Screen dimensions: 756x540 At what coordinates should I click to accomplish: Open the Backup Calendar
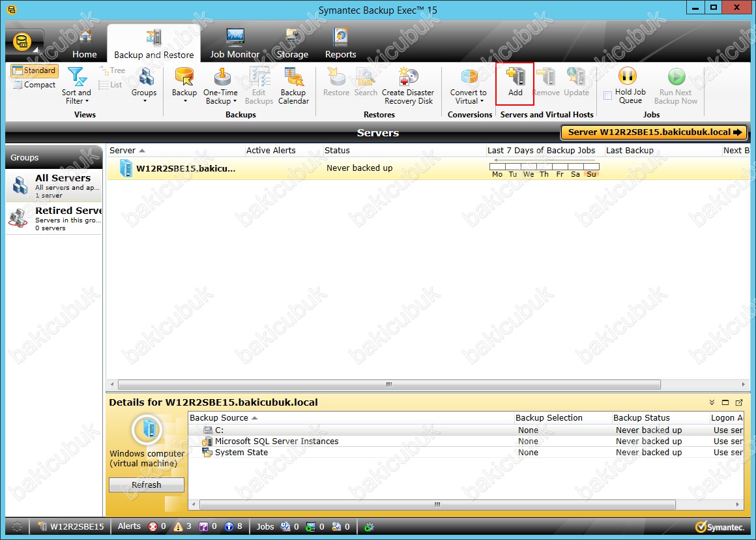point(293,86)
